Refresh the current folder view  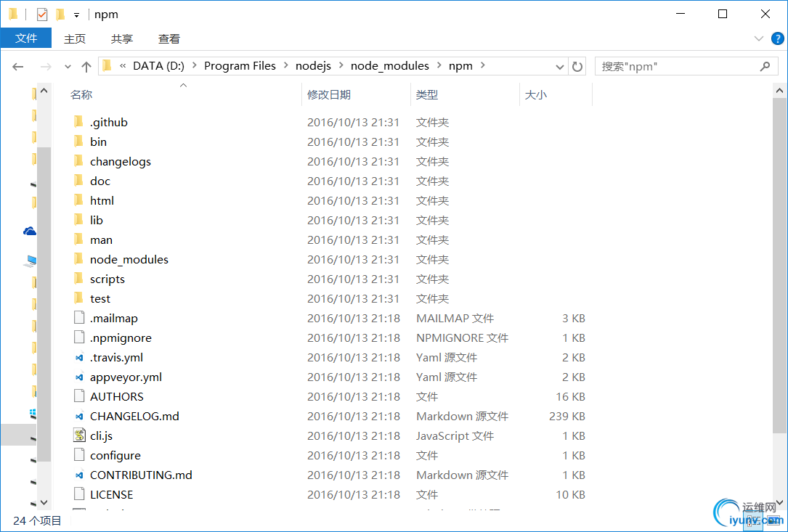[577, 66]
